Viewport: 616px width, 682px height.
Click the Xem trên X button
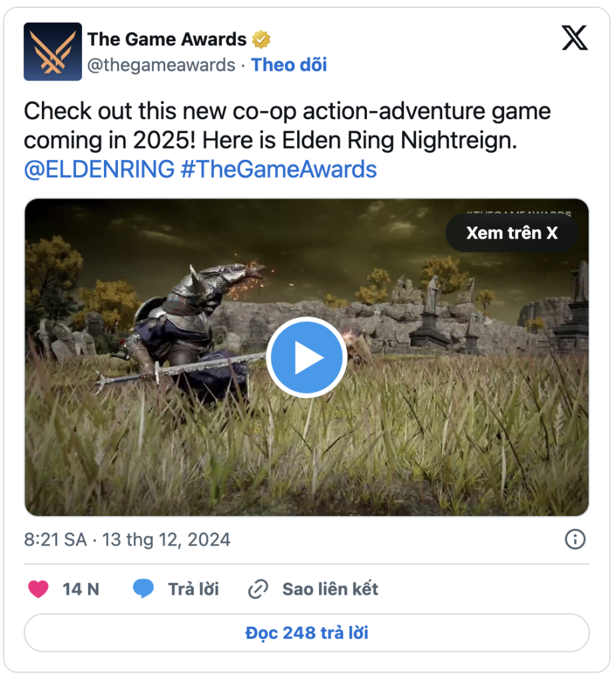click(x=512, y=233)
